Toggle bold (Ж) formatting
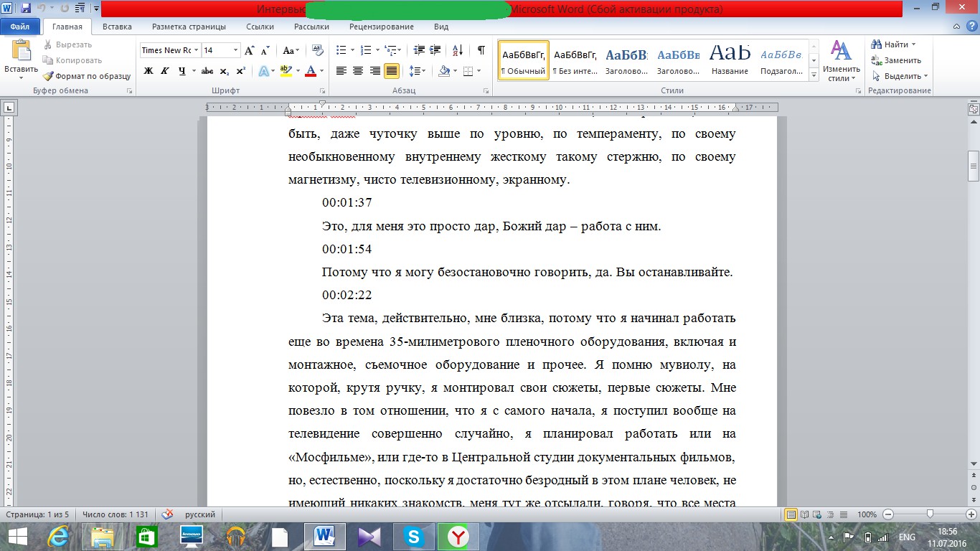The width and height of the screenshot is (980, 551). click(149, 71)
